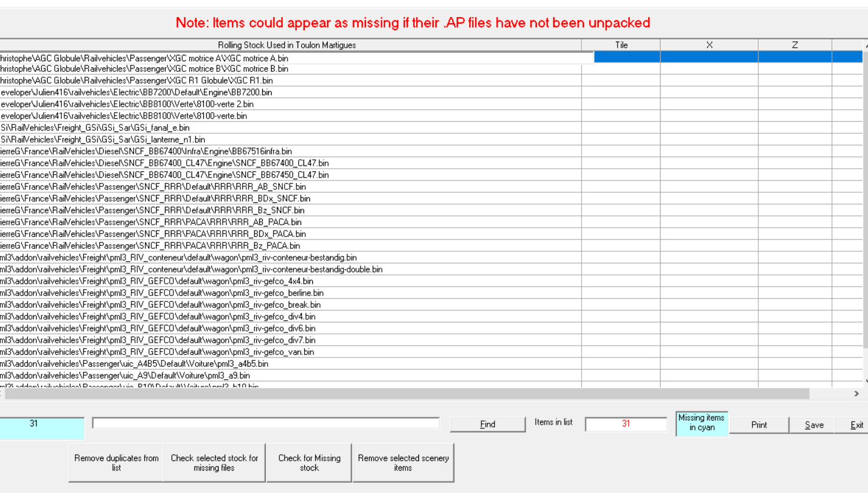This screenshot has width=868, height=493.
Task: Select row BB7200.bin
Action: pyautogui.click(x=291, y=93)
